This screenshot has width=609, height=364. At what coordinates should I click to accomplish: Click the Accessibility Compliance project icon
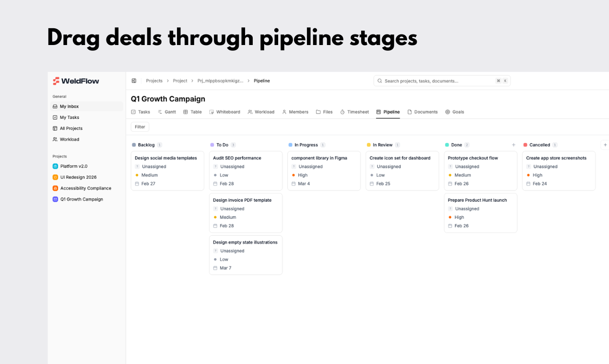(55, 188)
